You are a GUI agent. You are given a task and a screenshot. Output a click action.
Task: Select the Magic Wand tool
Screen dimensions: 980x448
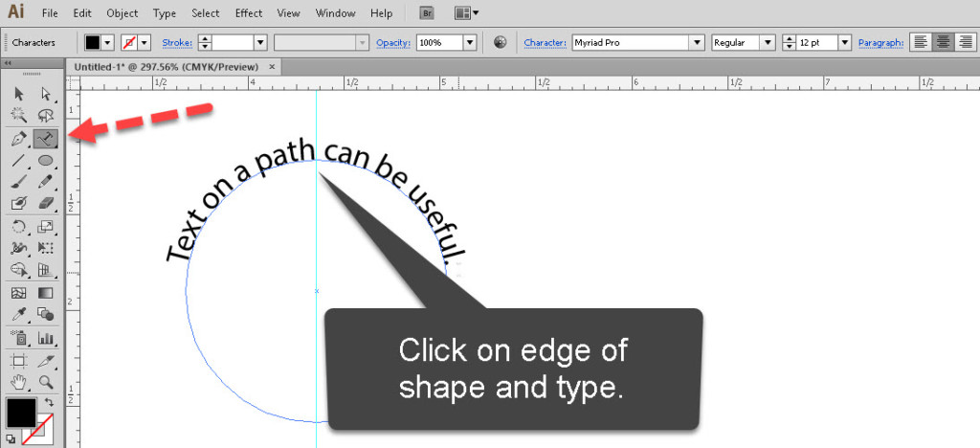point(19,114)
